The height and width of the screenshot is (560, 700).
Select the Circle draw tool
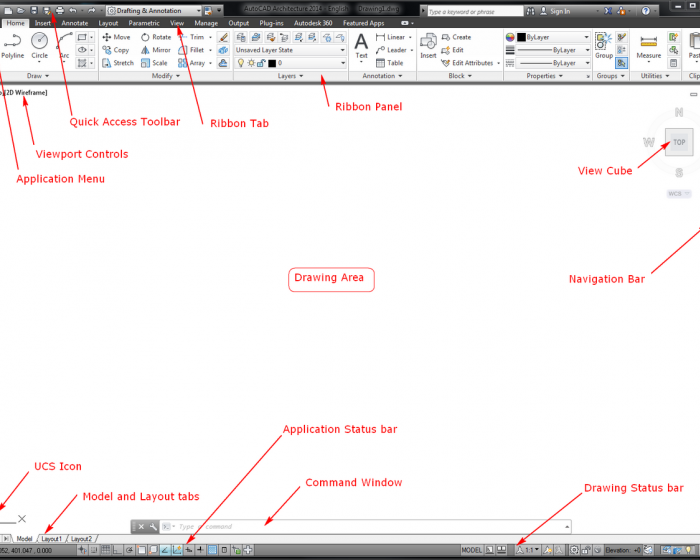point(39,46)
